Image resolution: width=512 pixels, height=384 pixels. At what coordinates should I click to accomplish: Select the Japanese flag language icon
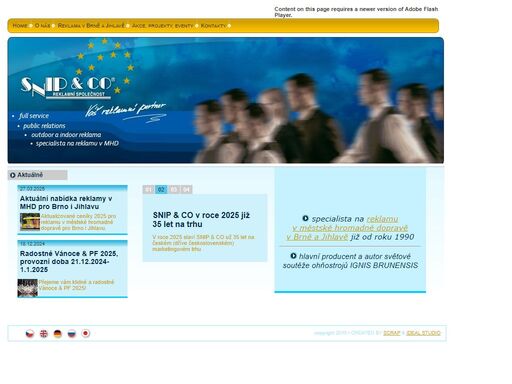tap(86, 333)
